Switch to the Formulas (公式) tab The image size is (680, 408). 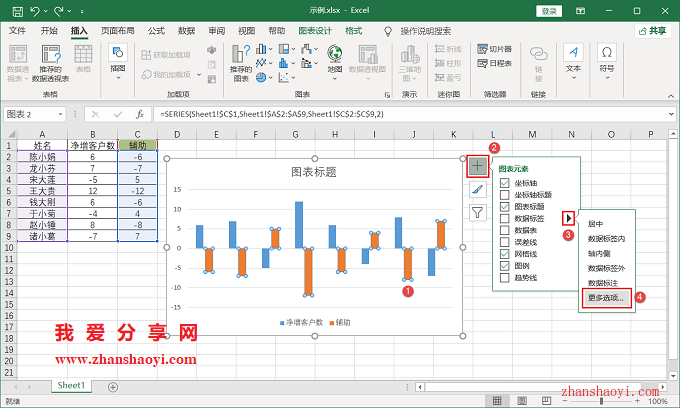(x=156, y=31)
